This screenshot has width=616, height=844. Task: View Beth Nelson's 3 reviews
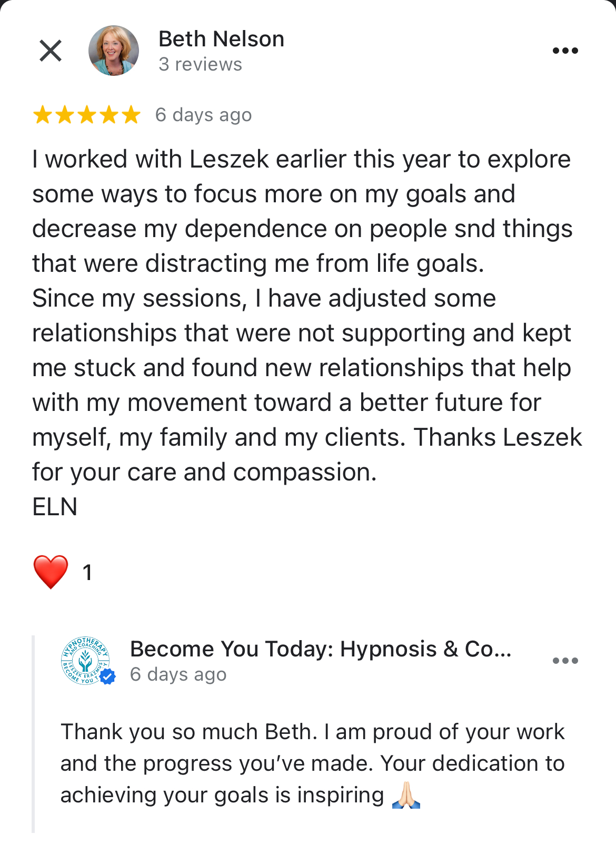200,64
